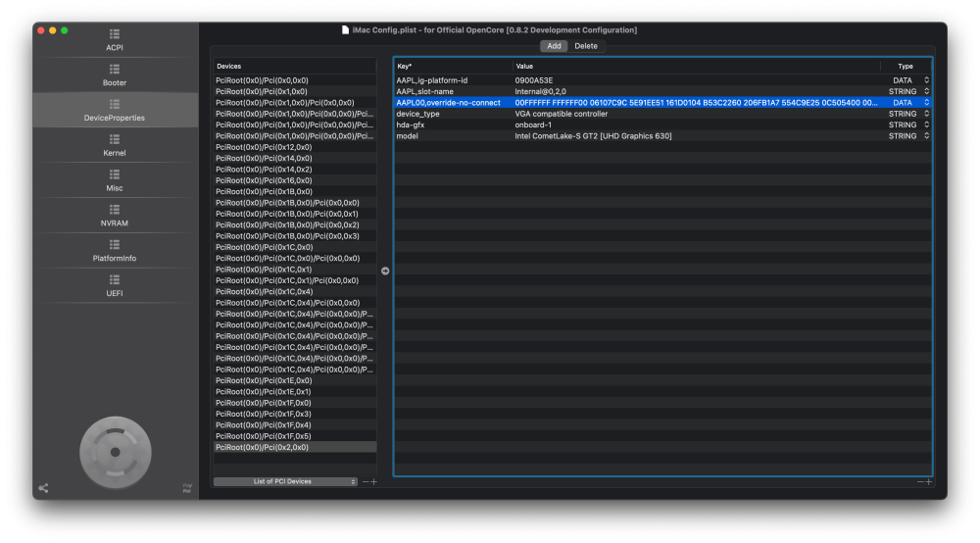Select device PciRoot(0x0)/Pci(0x0,0x0)
980x543 pixels.
pos(294,80)
